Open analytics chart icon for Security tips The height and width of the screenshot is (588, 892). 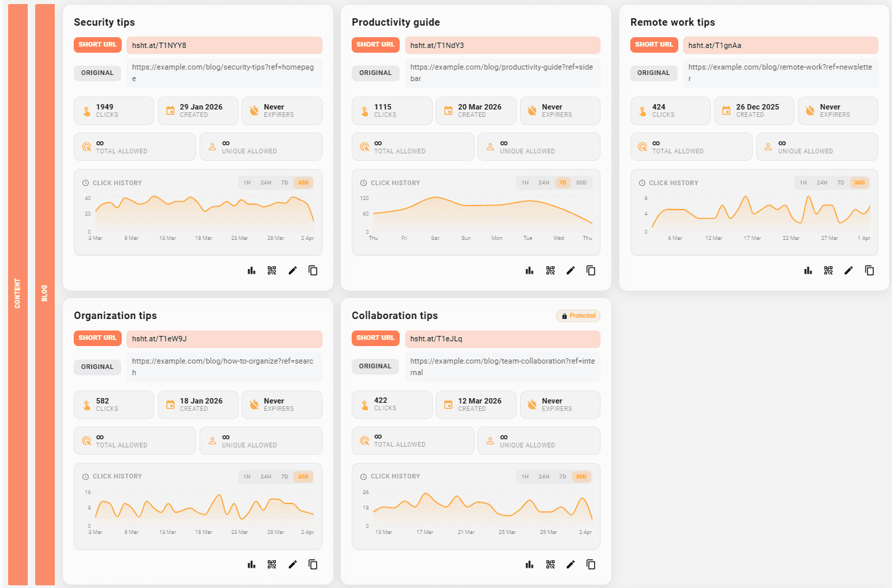(x=252, y=270)
